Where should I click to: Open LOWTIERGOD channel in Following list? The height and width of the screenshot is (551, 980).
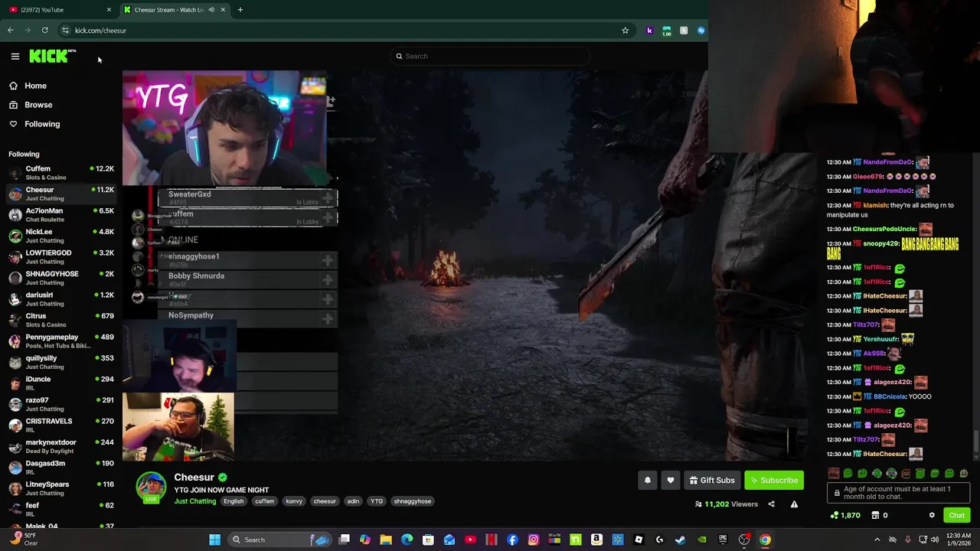pos(61,257)
